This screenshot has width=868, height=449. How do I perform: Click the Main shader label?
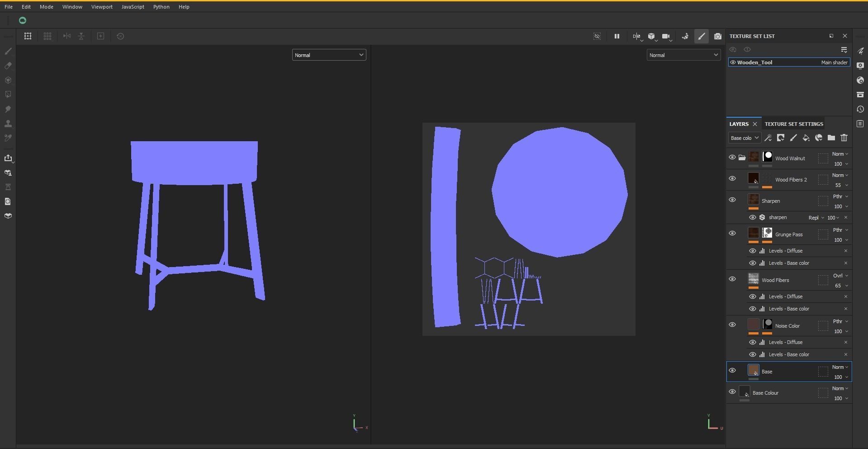coord(834,62)
